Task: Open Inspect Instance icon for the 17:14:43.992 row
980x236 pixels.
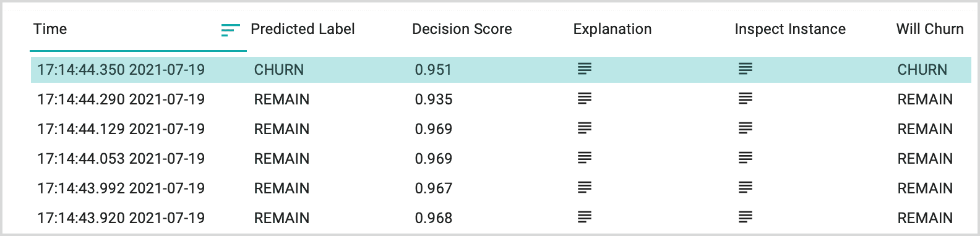Action: pos(746,187)
